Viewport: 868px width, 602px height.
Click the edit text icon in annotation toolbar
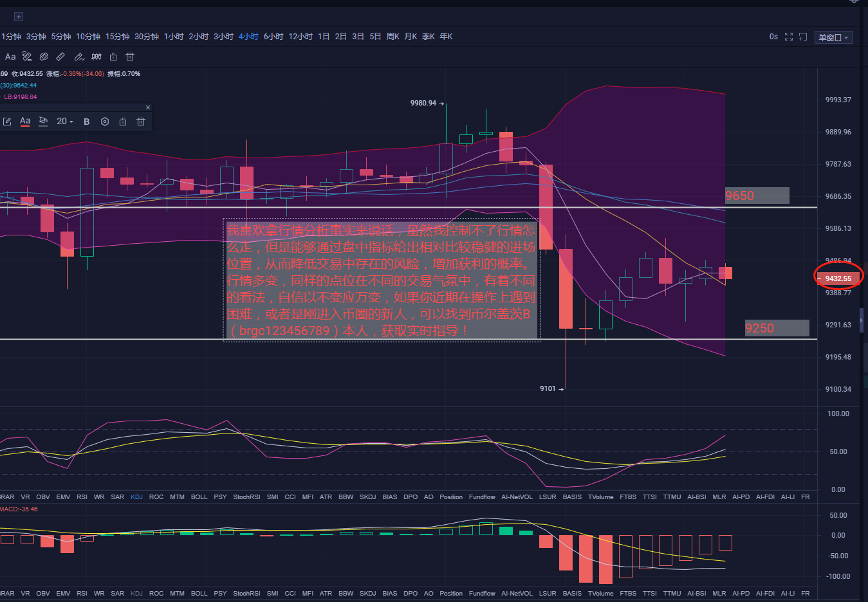tap(7, 122)
